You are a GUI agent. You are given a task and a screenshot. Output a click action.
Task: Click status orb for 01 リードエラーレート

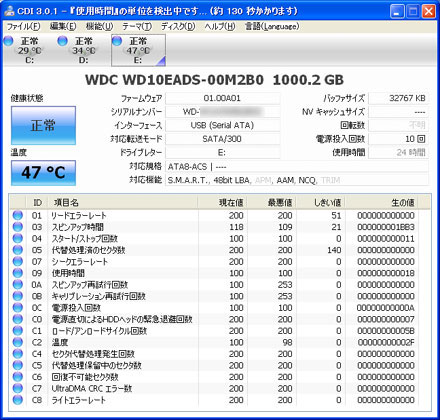coord(18,215)
